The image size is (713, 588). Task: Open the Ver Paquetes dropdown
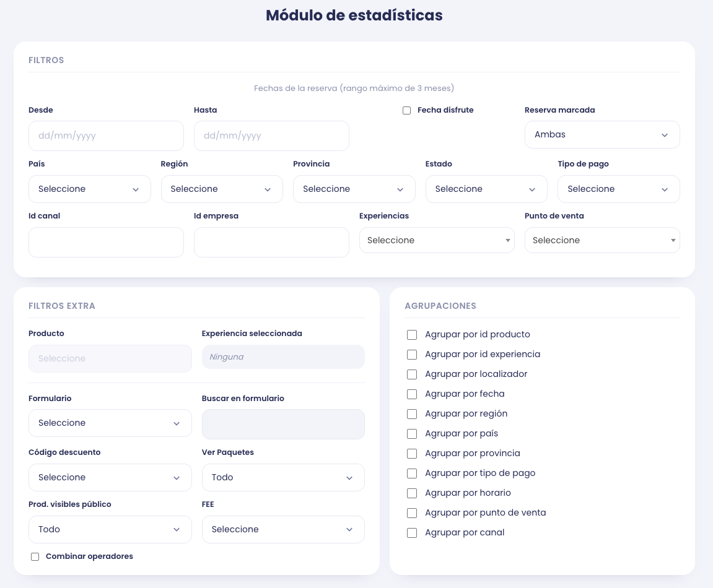point(283,478)
